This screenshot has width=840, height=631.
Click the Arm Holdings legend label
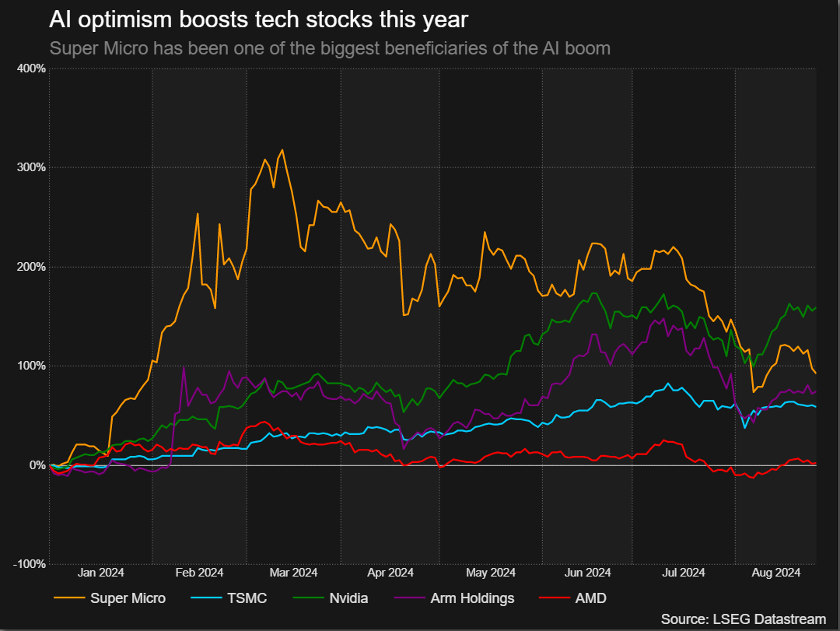pos(473,598)
